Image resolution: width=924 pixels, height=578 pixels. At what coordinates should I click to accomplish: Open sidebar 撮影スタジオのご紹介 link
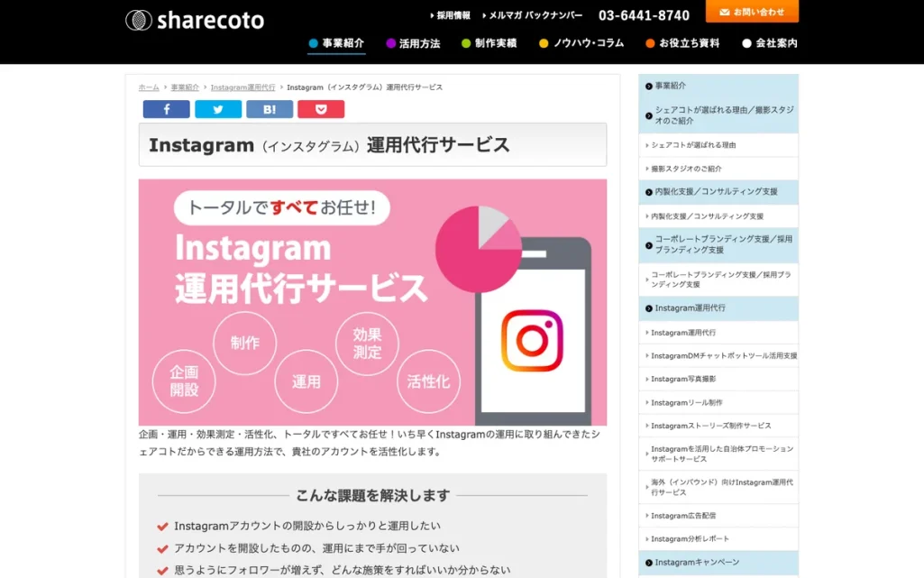(718, 169)
